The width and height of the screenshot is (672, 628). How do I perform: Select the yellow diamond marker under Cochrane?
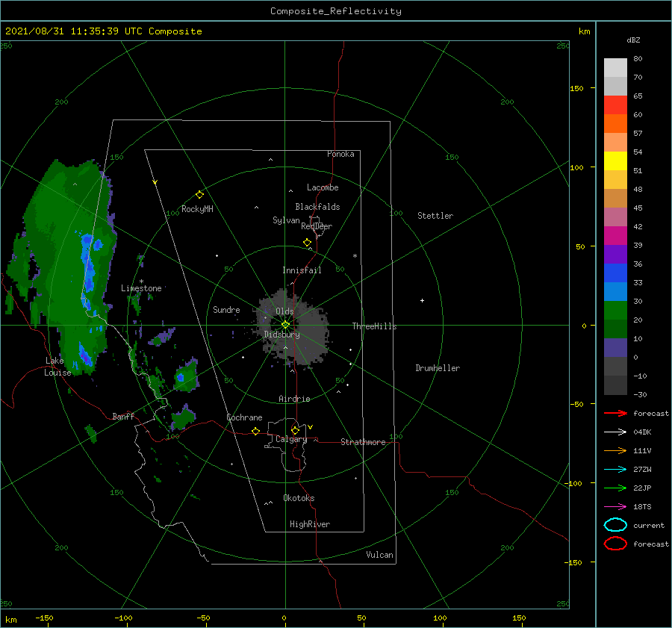click(256, 431)
